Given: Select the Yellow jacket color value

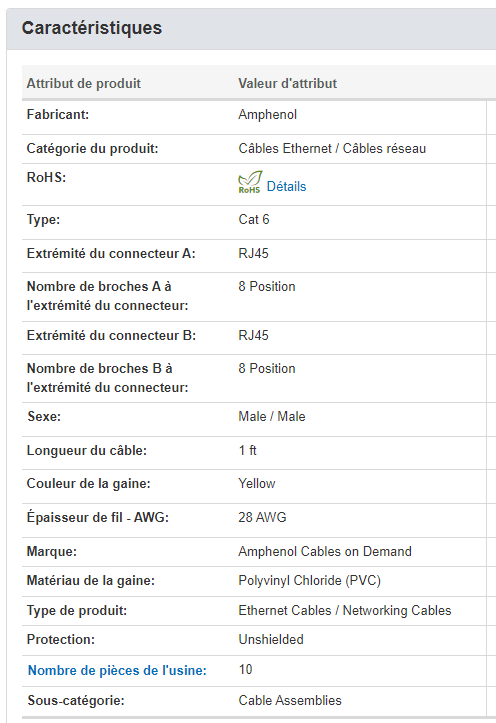Looking at the screenshot, I should [x=257, y=484].
